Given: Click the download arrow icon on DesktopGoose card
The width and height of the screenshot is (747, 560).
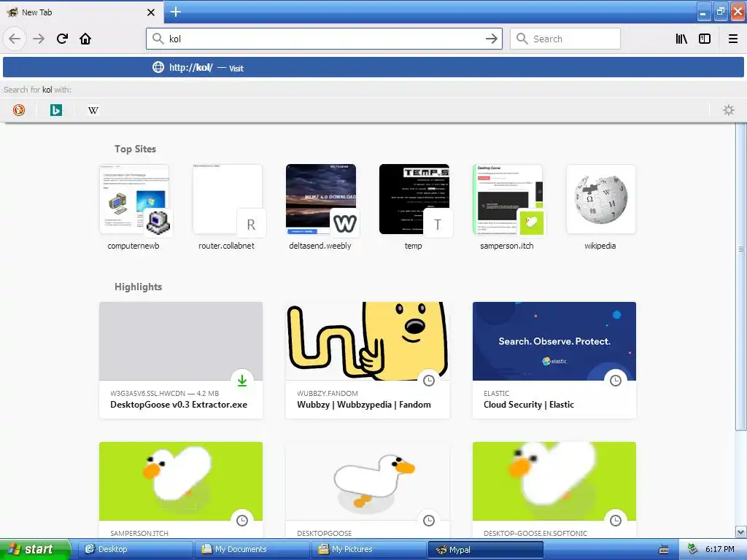Looking at the screenshot, I should 242,381.
